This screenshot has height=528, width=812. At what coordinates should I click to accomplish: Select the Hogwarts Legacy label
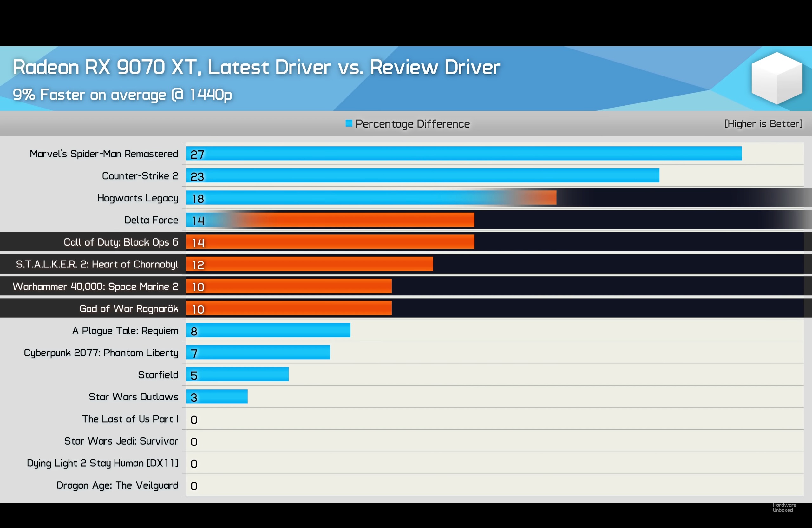click(137, 198)
